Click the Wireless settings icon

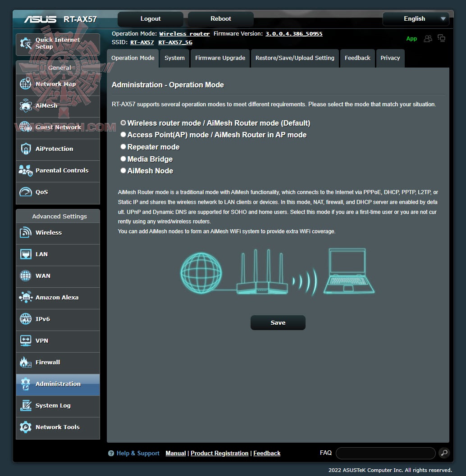(x=26, y=232)
